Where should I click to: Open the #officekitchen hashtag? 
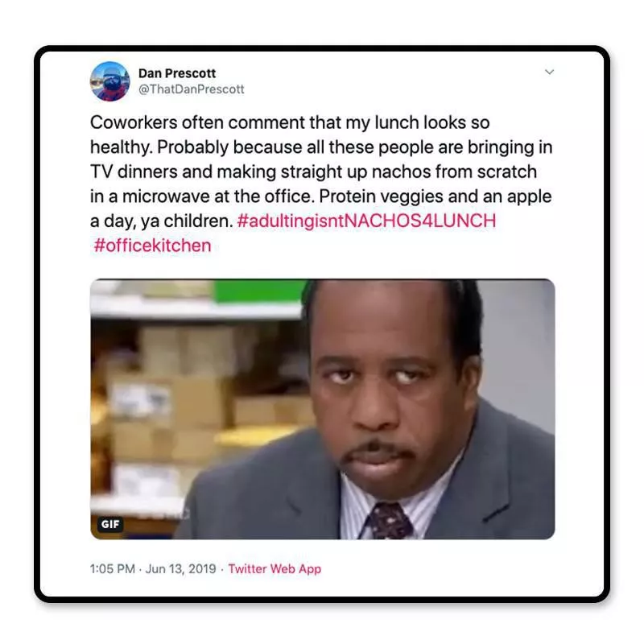click(x=152, y=246)
